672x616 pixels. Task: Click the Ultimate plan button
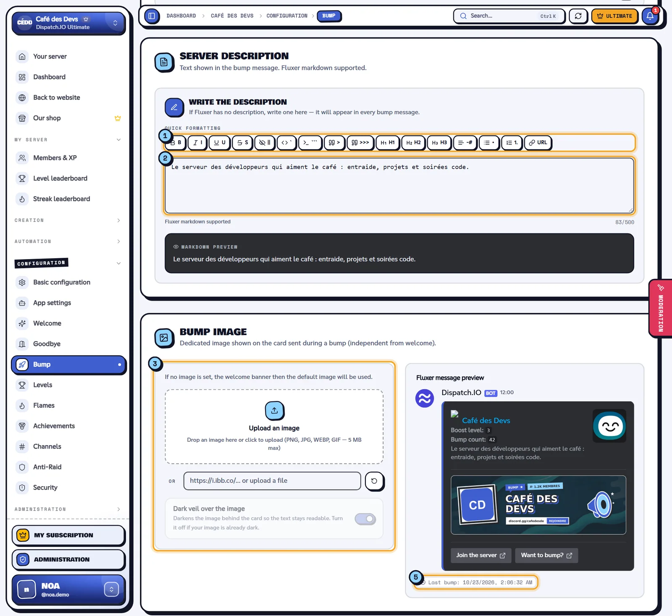[614, 16]
